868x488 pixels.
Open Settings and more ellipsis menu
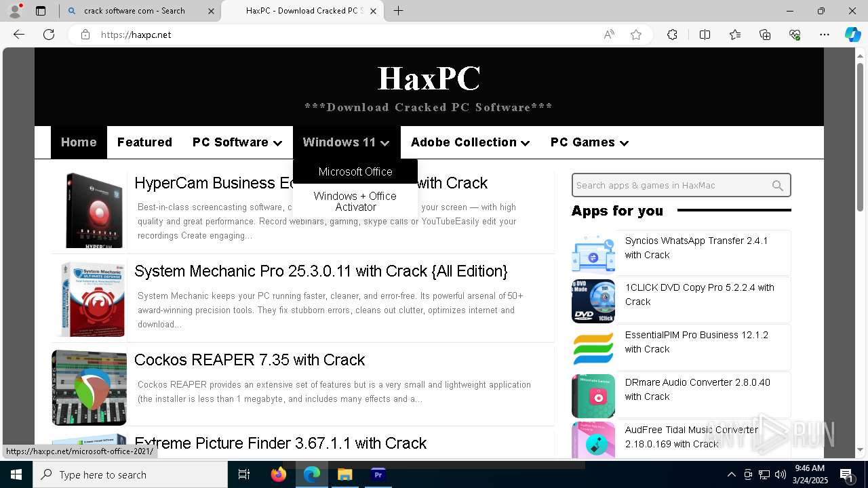[825, 35]
